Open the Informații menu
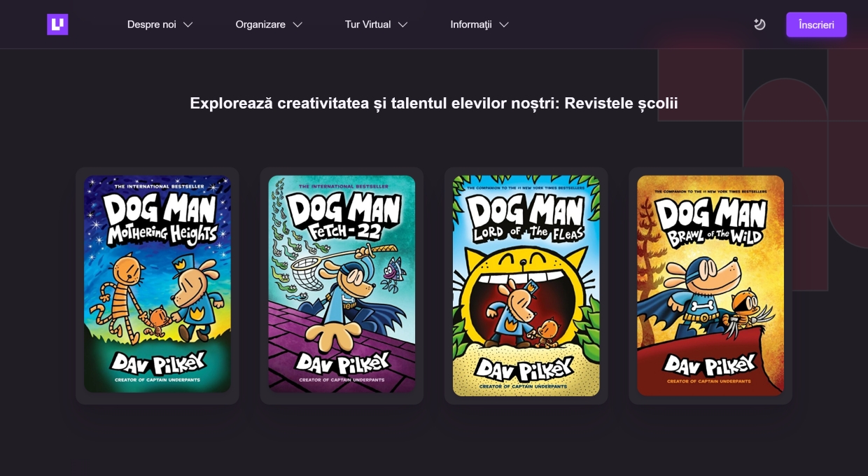 (471, 24)
